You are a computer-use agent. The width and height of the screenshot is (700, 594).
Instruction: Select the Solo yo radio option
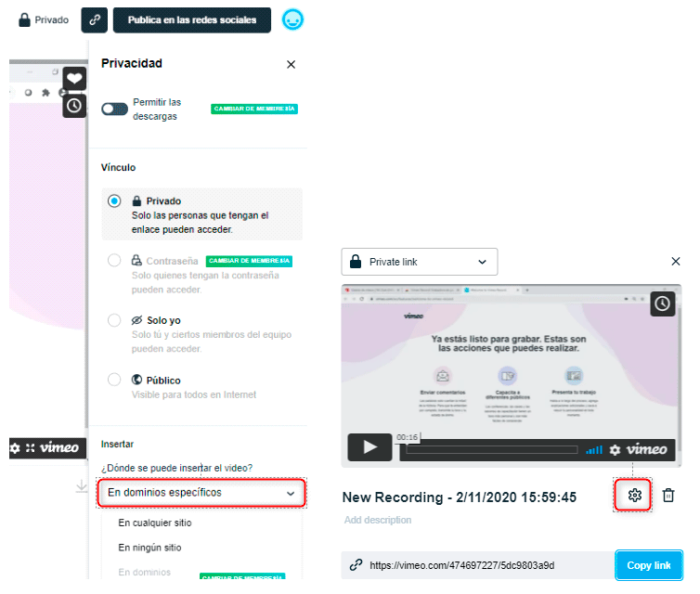pos(114,320)
